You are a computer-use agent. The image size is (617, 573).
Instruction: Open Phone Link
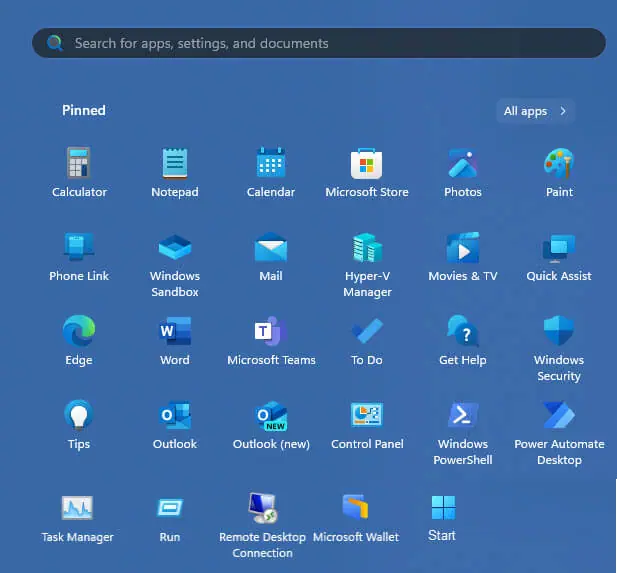click(79, 256)
